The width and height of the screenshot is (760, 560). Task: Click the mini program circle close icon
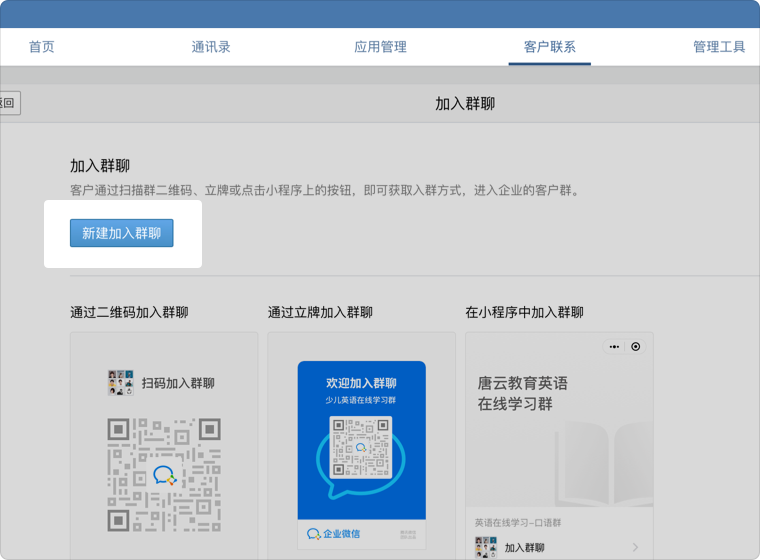tap(635, 347)
